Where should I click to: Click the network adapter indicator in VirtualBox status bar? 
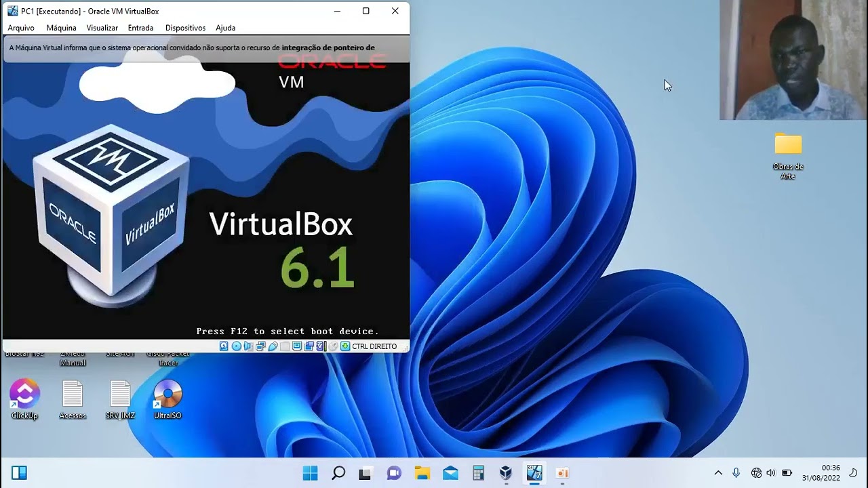pos(260,346)
